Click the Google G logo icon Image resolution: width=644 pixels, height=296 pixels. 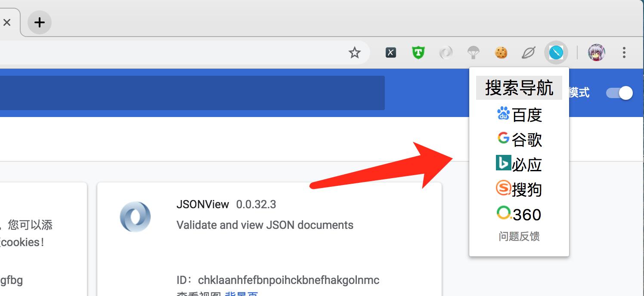click(503, 138)
